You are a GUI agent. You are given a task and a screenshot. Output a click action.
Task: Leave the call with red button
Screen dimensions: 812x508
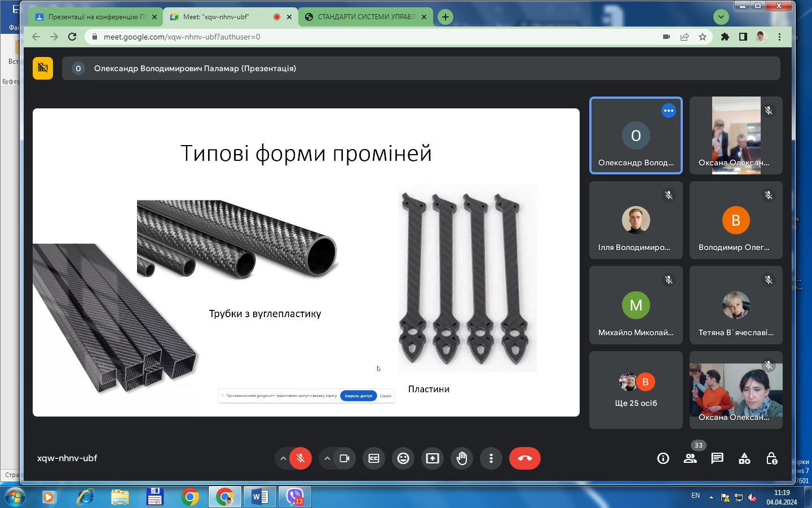[524, 458]
